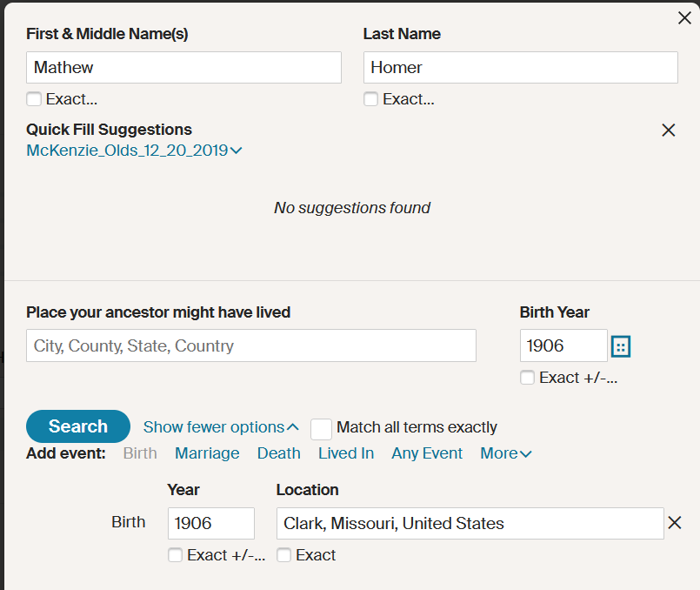Add a Lived In event

[346, 453]
